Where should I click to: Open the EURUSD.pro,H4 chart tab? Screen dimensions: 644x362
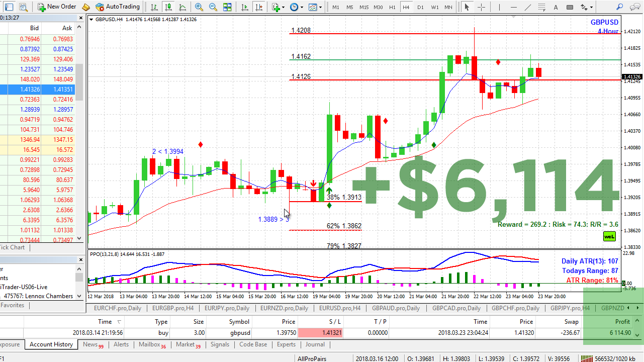click(x=340, y=308)
